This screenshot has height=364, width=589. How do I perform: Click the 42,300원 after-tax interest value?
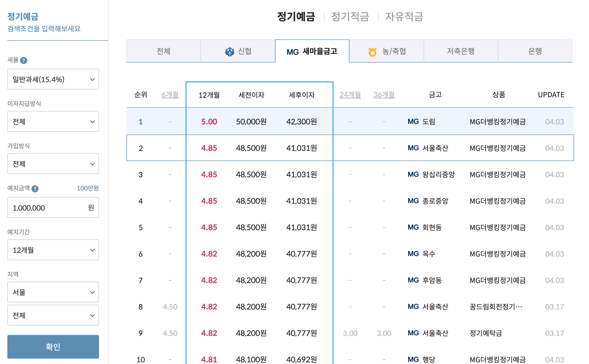302,122
